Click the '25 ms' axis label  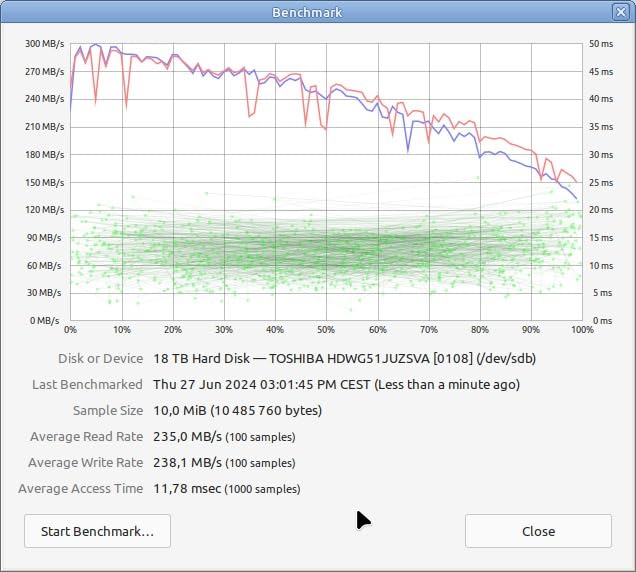[x=601, y=183]
